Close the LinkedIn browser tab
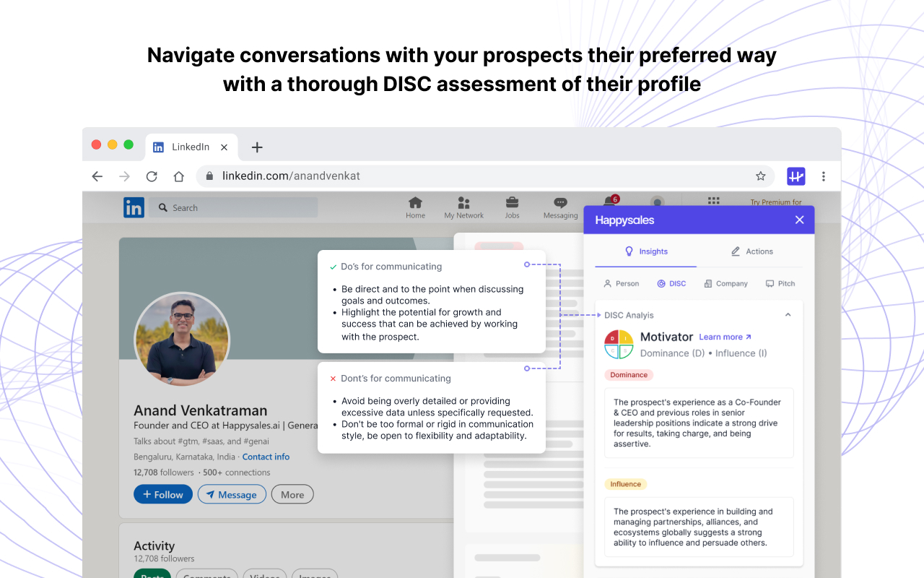 (x=224, y=147)
